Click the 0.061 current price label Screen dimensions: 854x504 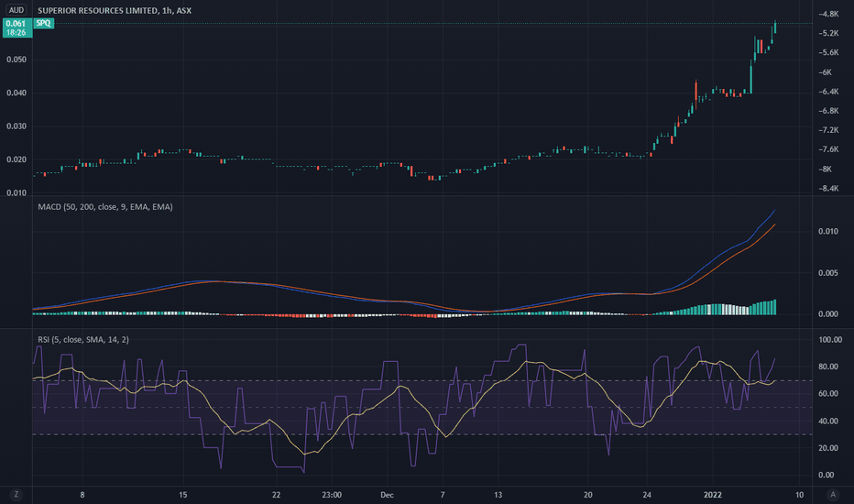(x=16, y=24)
